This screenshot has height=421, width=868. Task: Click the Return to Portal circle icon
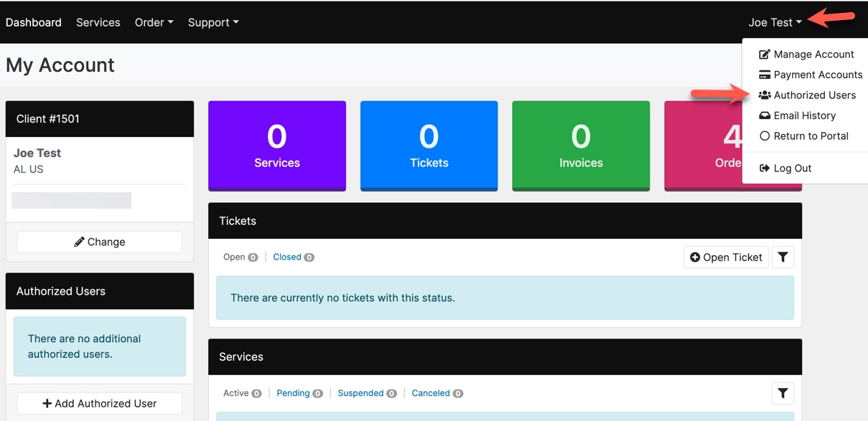(x=765, y=136)
